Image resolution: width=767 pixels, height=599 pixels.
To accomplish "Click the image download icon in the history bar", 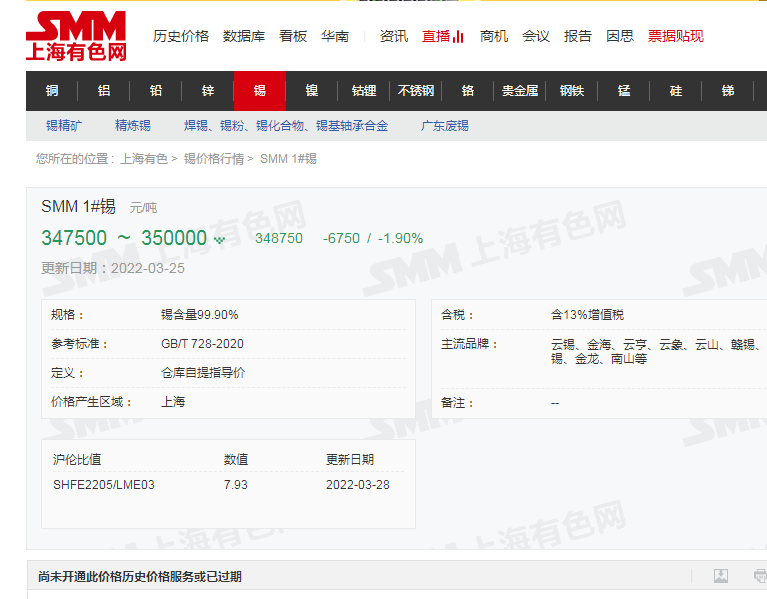I will (x=721, y=576).
